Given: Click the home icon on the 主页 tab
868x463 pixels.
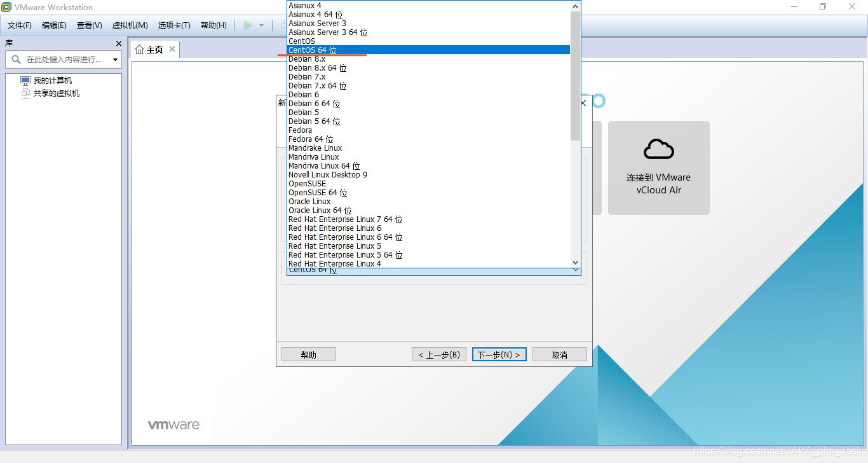Looking at the screenshot, I should click(140, 50).
